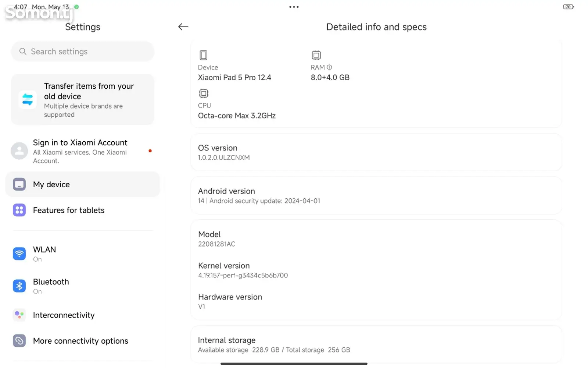Image resolution: width=588 pixels, height=368 pixels.
Task: Click the search magnifier icon
Action: click(23, 52)
